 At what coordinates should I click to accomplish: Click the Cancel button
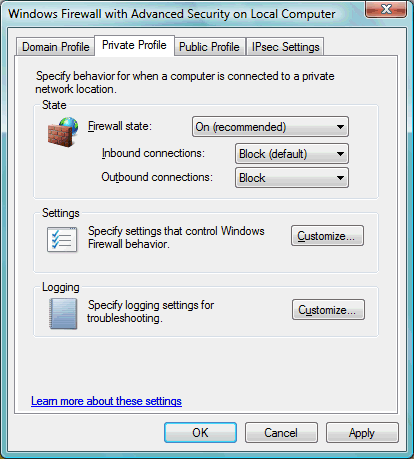pos(281,433)
